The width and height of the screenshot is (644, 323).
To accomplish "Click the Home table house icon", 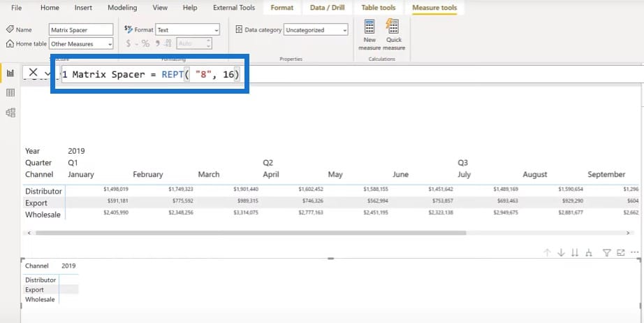I will coord(10,43).
